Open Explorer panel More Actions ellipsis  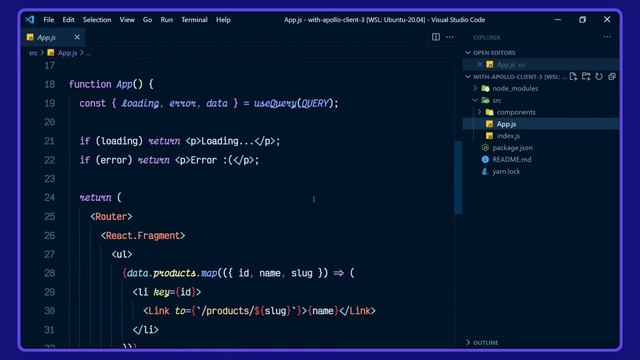point(607,37)
